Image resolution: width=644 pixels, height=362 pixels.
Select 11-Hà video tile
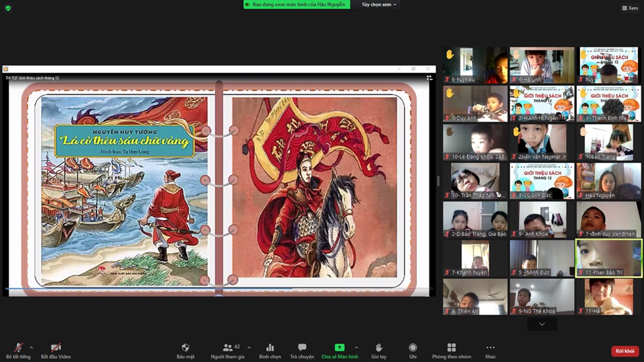pyautogui.click(x=609, y=297)
